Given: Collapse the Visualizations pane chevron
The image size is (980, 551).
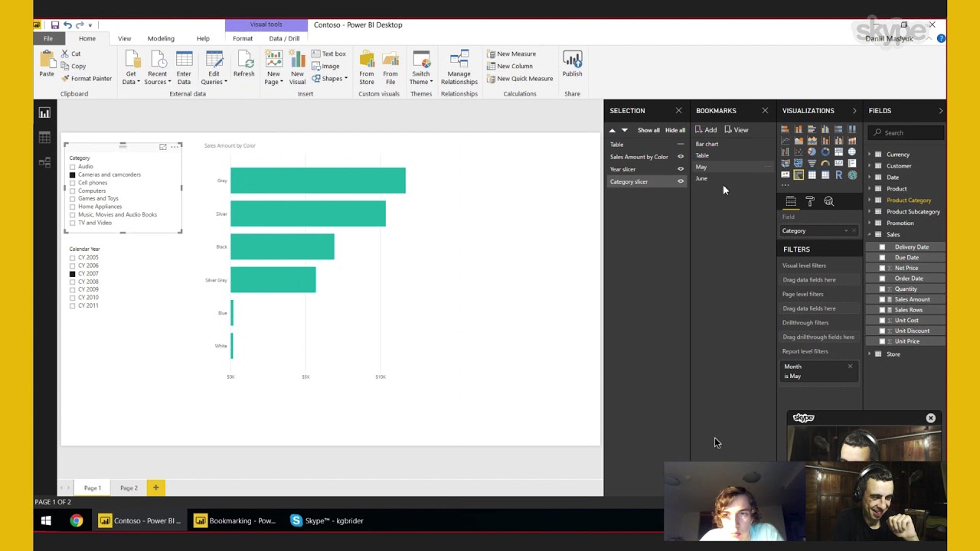Looking at the screenshot, I should tap(854, 111).
